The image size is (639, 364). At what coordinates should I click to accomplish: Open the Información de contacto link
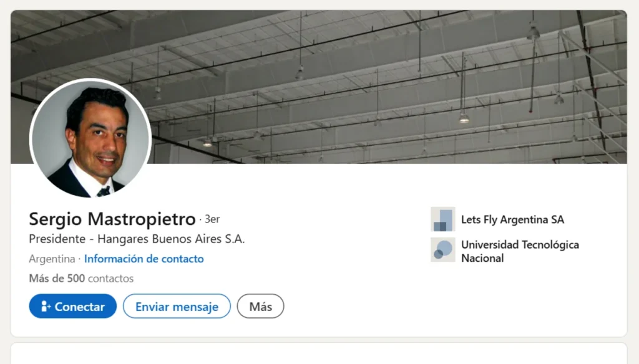tap(144, 259)
